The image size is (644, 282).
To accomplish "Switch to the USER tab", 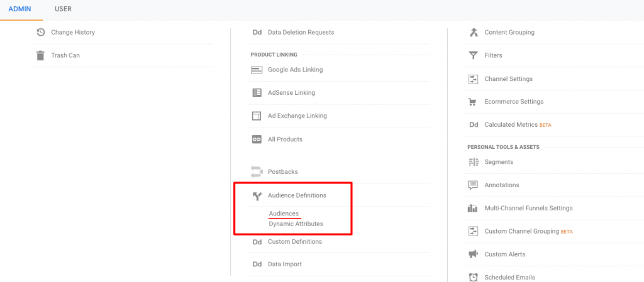I will [x=63, y=9].
